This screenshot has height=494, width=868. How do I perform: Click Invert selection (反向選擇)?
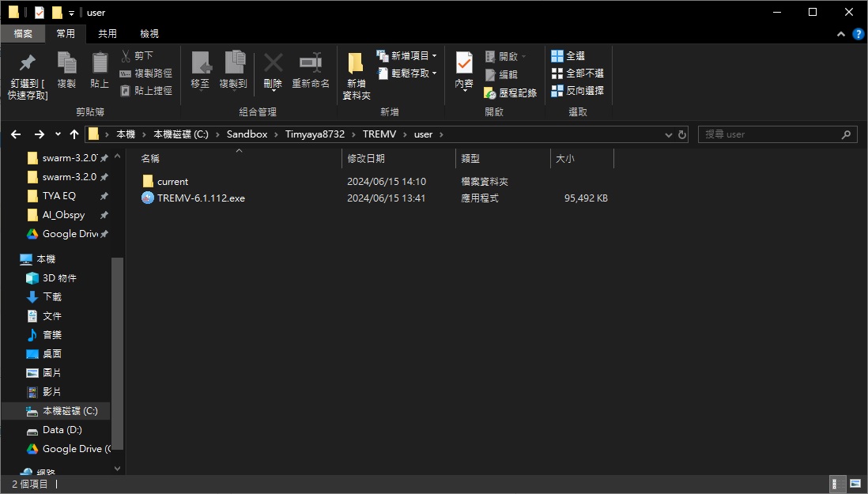[x=577, y=90]
